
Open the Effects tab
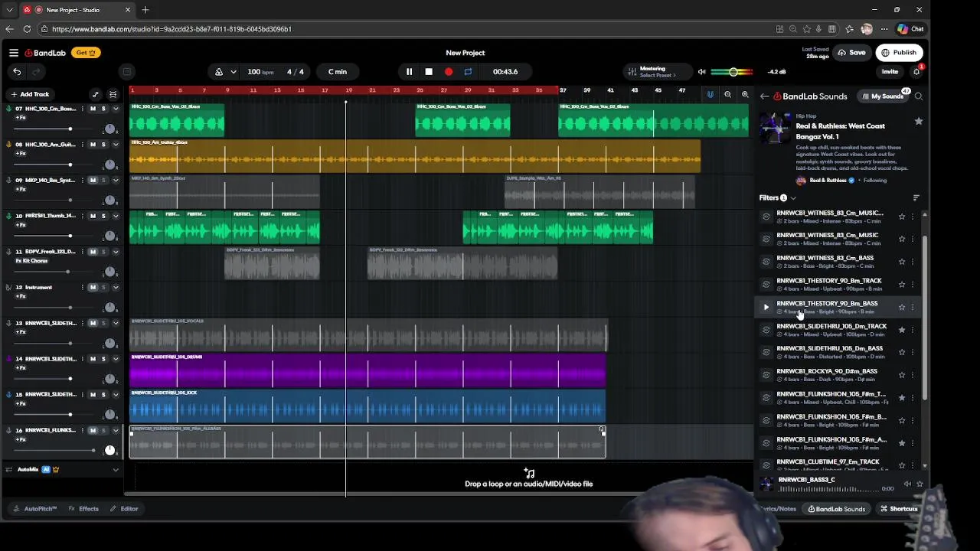[83, 509]
